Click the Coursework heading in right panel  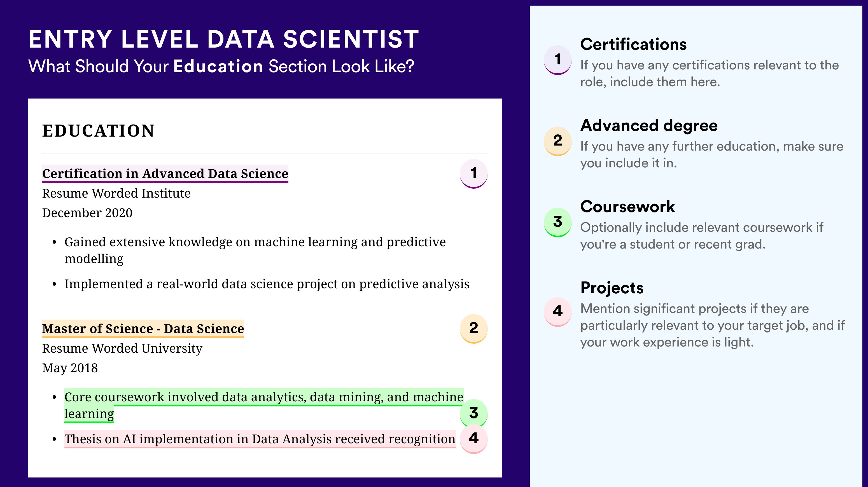(627, 207)
